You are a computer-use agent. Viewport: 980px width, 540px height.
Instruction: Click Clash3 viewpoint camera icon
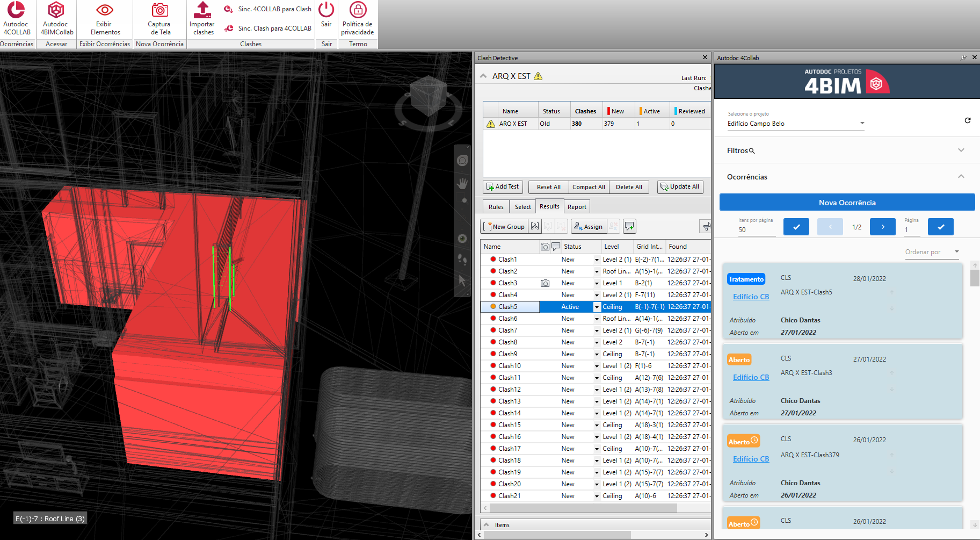545,283
